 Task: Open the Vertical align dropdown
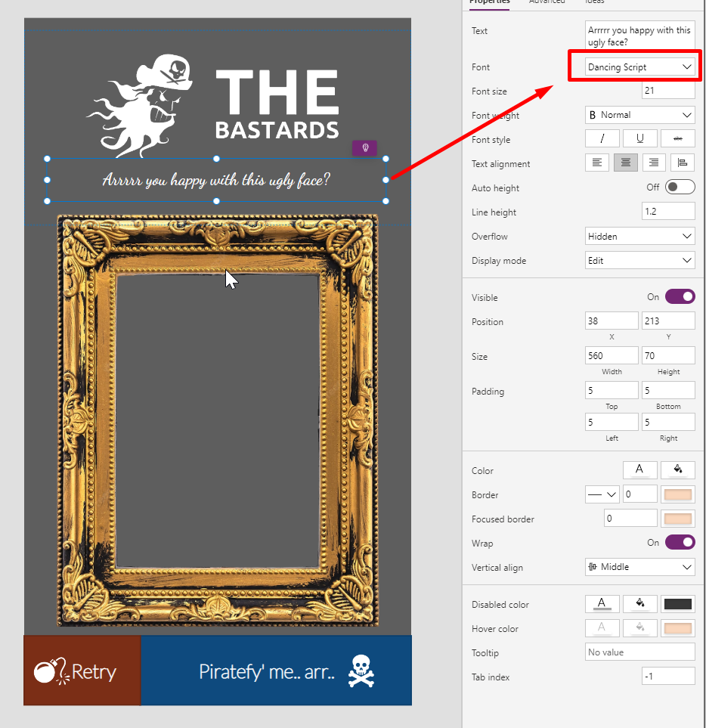(x=639, y=566)
